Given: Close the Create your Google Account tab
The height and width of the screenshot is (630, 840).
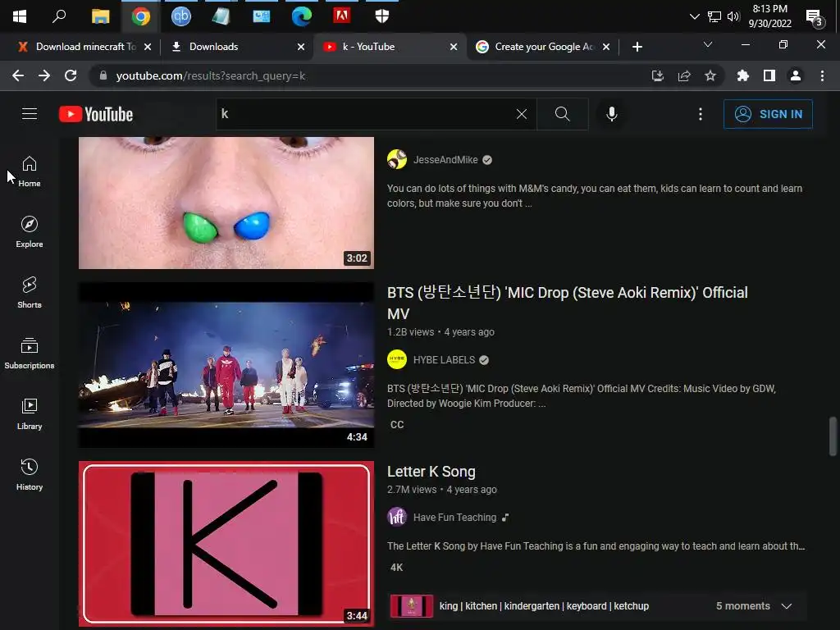Looking at the screenshot, I should (x=606, y=47).
